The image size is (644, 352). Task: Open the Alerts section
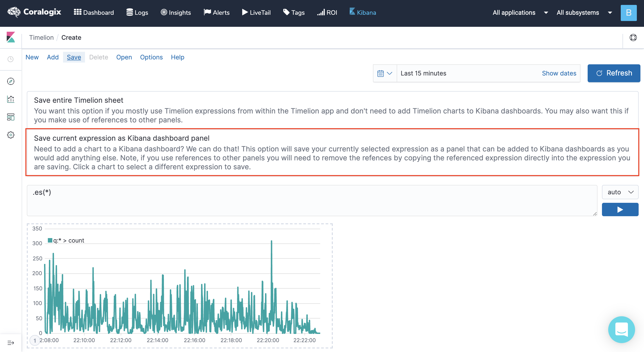pos(216,13)
